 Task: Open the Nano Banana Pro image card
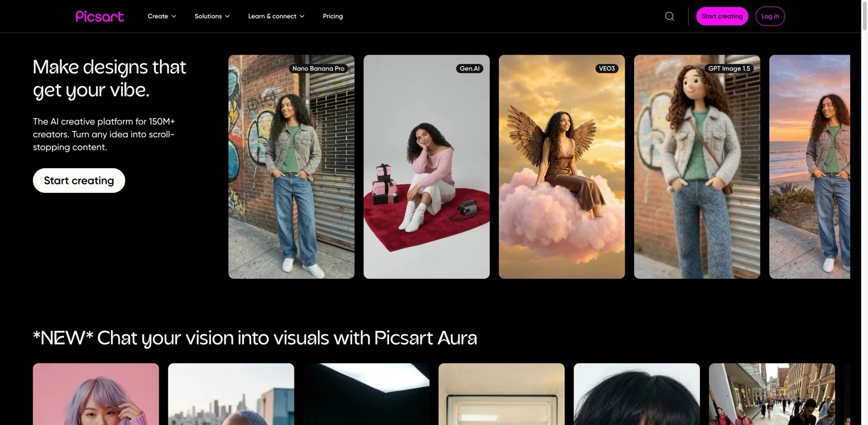coord(291,167)
